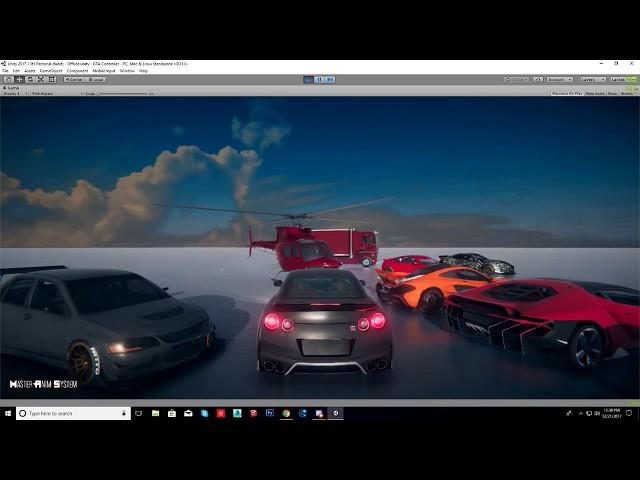The height and width of the screenshot is (480, 640).
Task: Open the Collab dropdown
Action: (517, 80)
